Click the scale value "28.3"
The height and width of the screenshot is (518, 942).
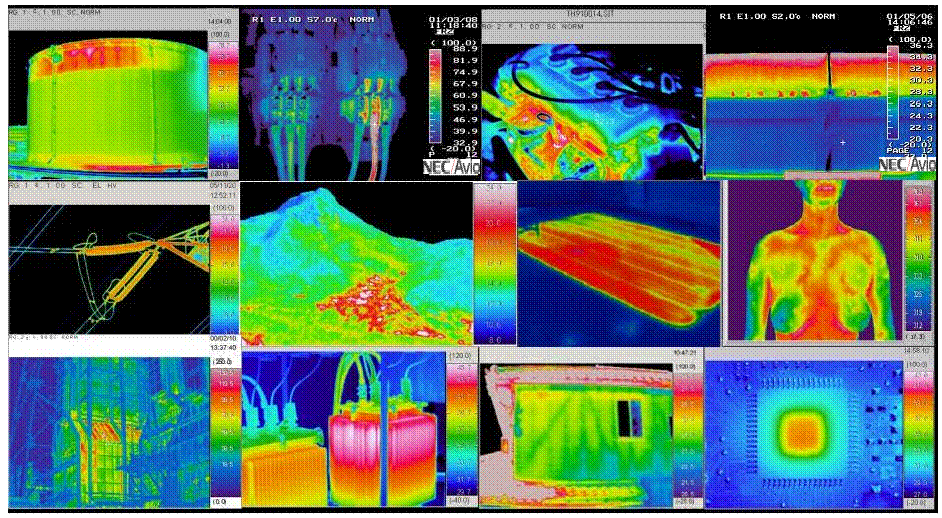click(922, 91)
